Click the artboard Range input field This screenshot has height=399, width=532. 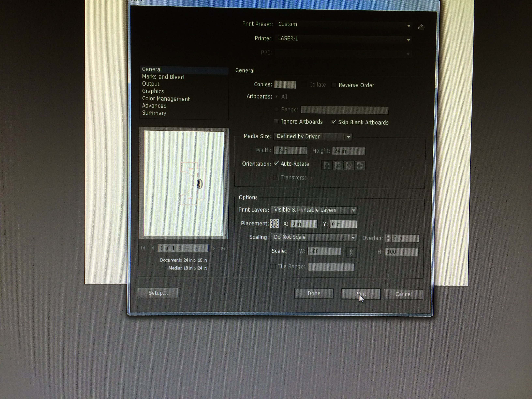tap(345, 110)
